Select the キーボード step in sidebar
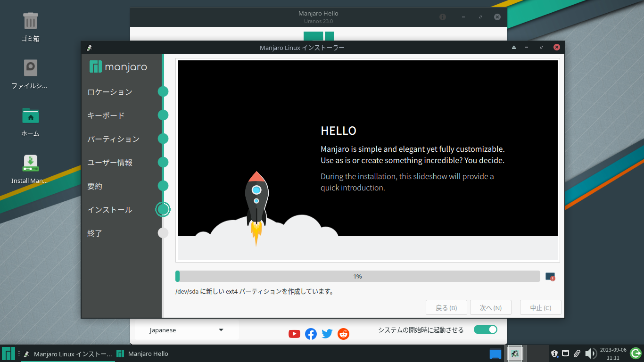This screenshot has height=362, width=644. point(106,115)
